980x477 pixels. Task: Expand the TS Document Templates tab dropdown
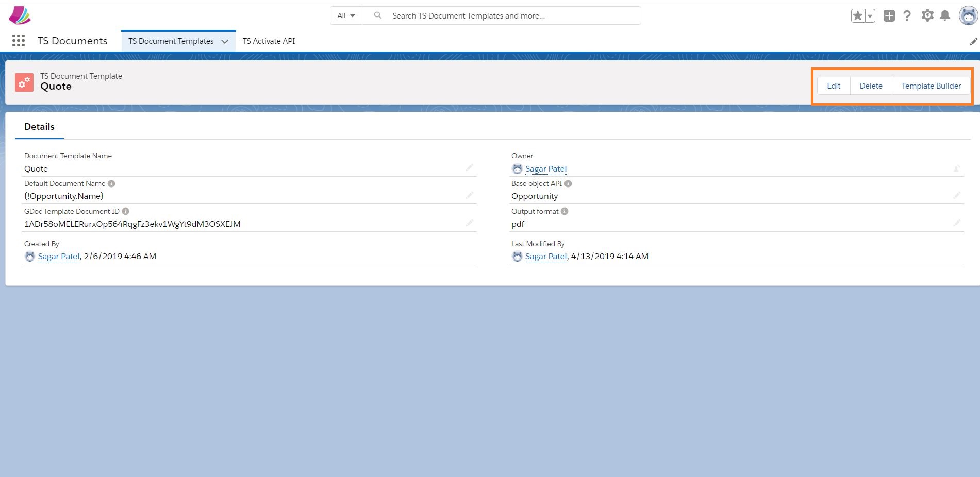point(225,41)
